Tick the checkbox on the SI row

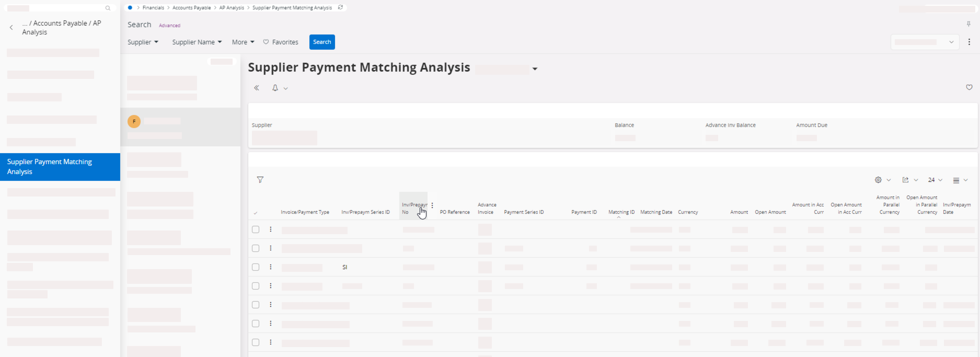point(256,267)
